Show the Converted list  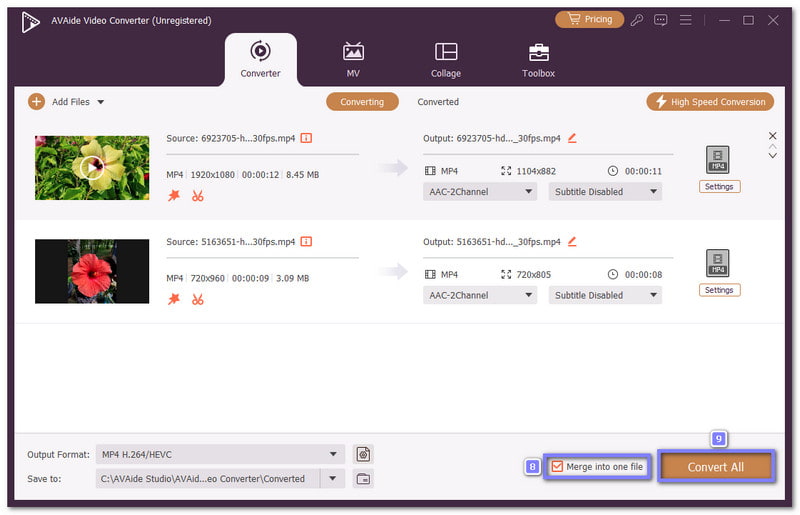point(438,102)
